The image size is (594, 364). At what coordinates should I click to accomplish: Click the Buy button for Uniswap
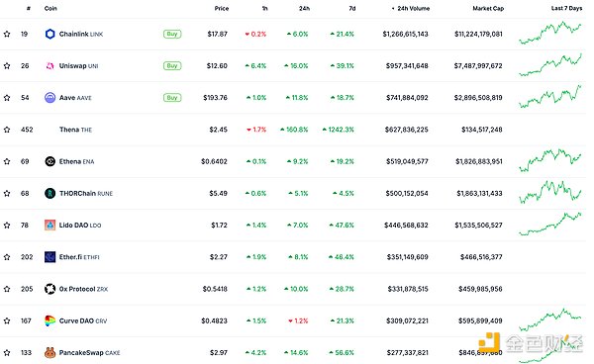pos(172,66)
